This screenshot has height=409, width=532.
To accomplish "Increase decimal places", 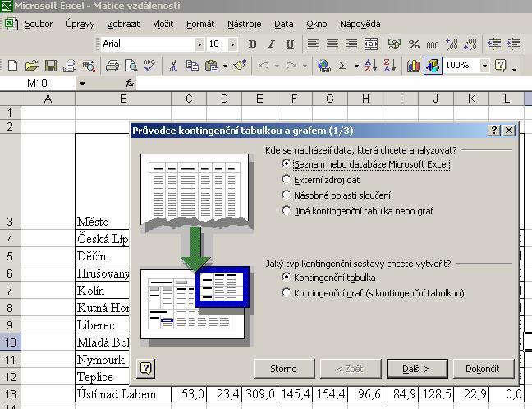I will (452, 44).
